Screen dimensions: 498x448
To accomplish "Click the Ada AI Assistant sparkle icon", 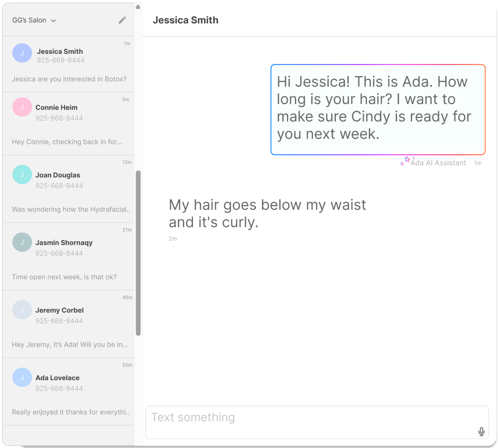I will (x=407, y=161).
